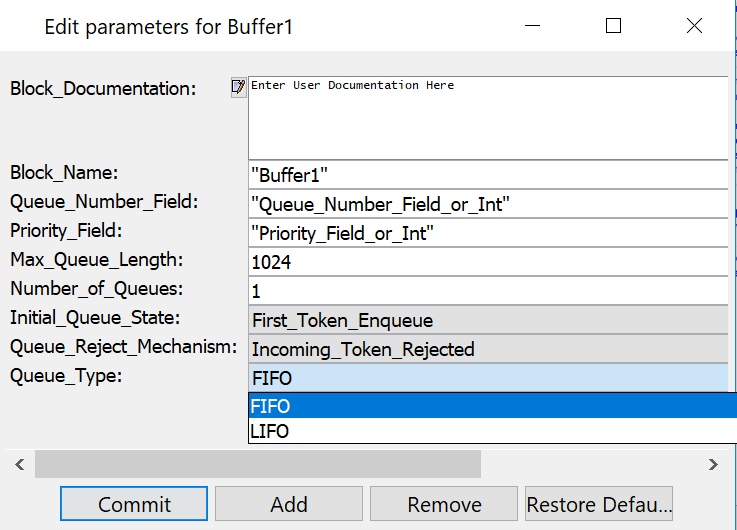Open the Initial_Queue_State dropdown
737x530 pixels.
[487, 320]
